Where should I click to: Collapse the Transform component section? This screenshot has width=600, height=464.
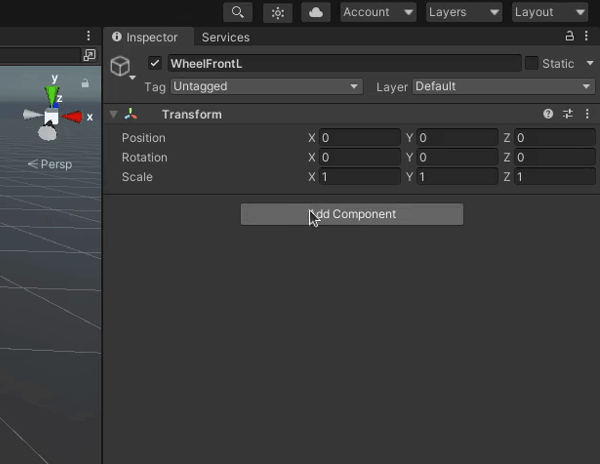pos(114,115)
